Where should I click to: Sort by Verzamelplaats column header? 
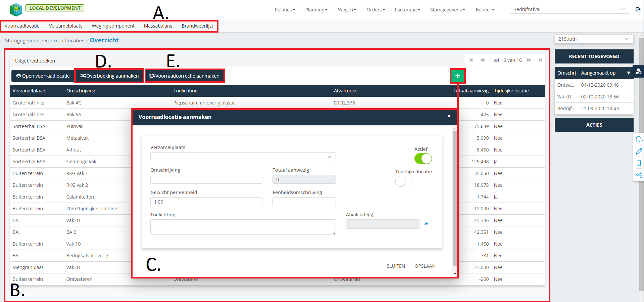click(x=30, y=91)
